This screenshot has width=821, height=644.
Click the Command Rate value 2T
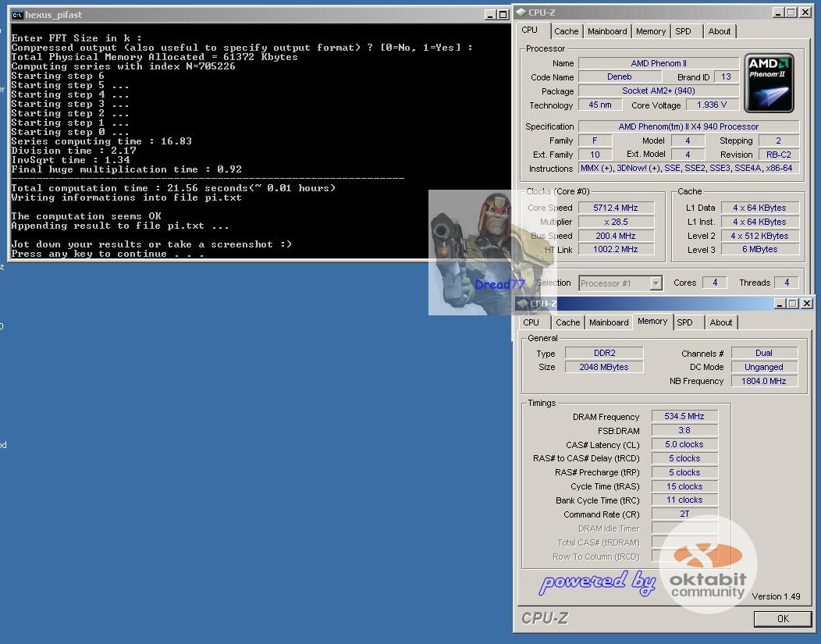[x=684, y=514]
